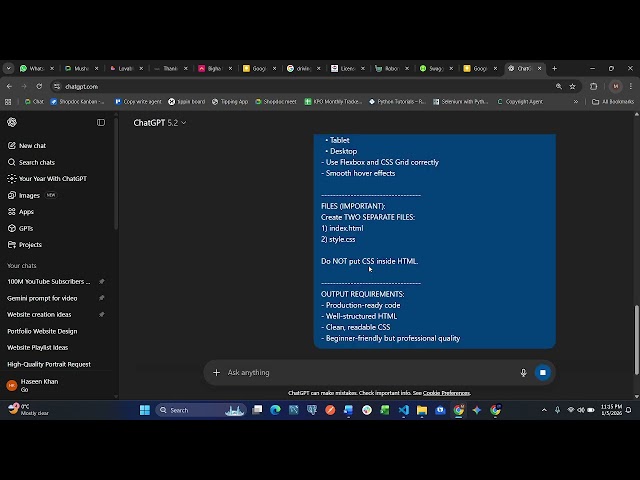640x480 pixels.
Task: Open the Apps section
Action: tap(21, 212)
